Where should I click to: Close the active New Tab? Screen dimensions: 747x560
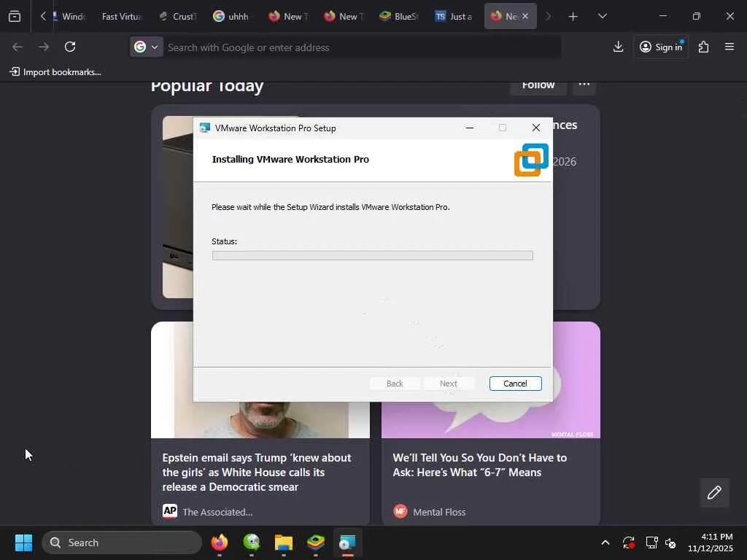525,16
